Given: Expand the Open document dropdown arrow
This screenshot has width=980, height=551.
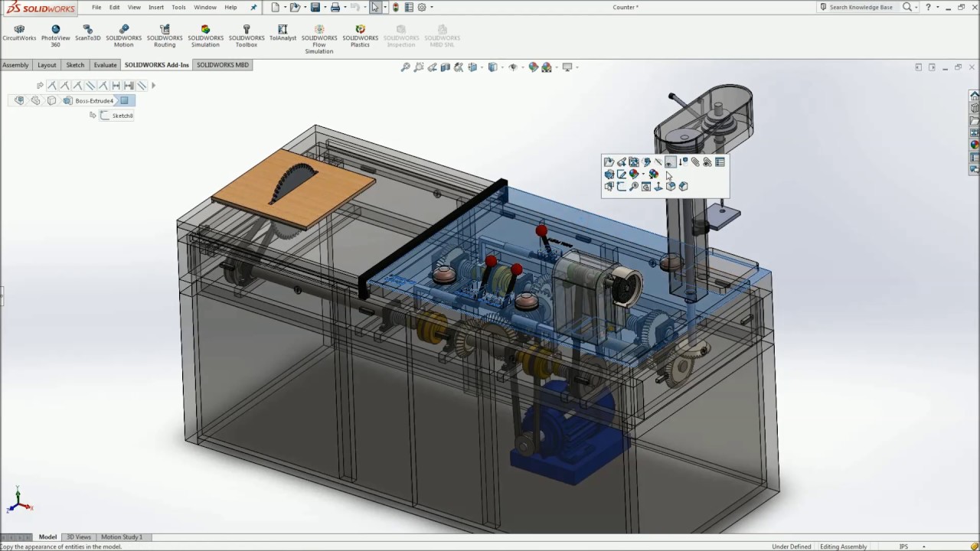Looking at the screenshot, I should tap(305, 8).
